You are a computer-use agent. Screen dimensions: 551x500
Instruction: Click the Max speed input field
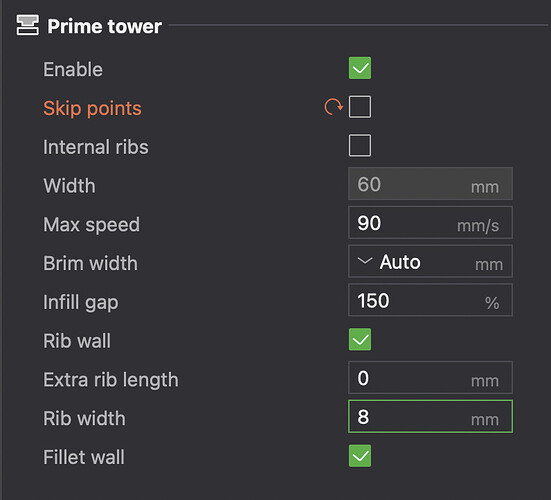430,222
